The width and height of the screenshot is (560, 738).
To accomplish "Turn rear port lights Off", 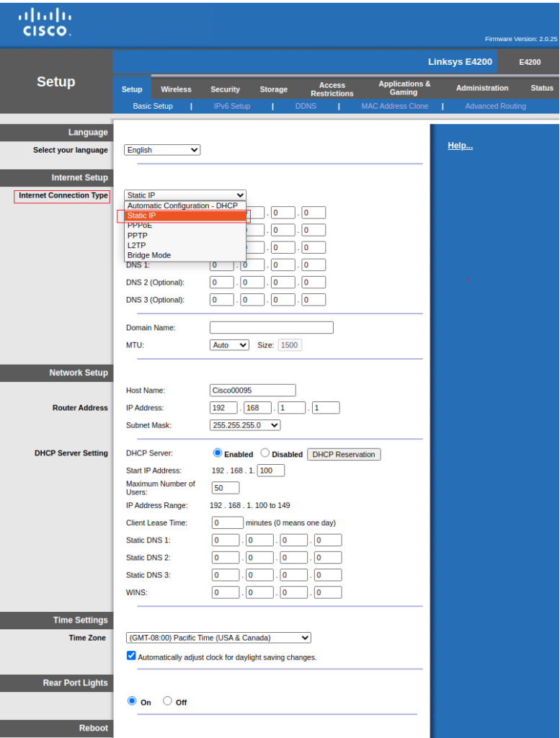I will [168, 701].
